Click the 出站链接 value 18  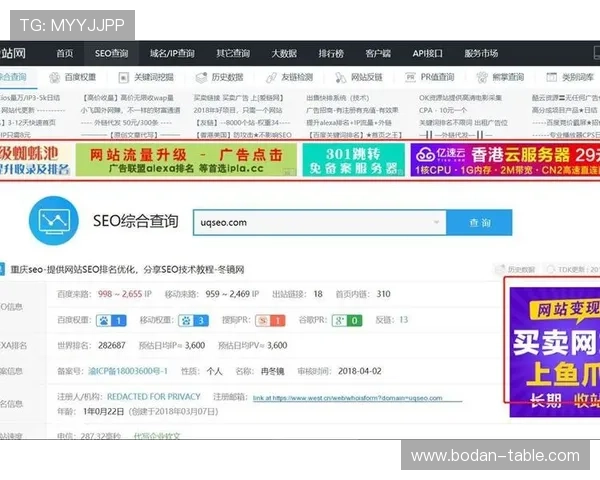point(318,294)
